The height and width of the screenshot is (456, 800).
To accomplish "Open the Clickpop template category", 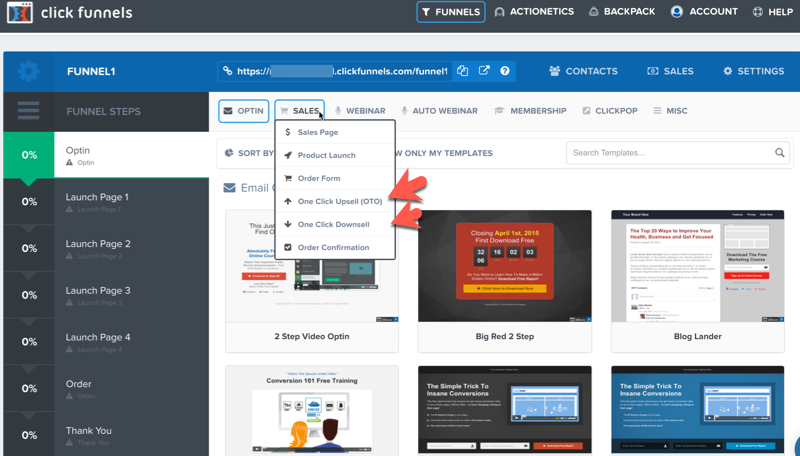I will coord(610,111).
